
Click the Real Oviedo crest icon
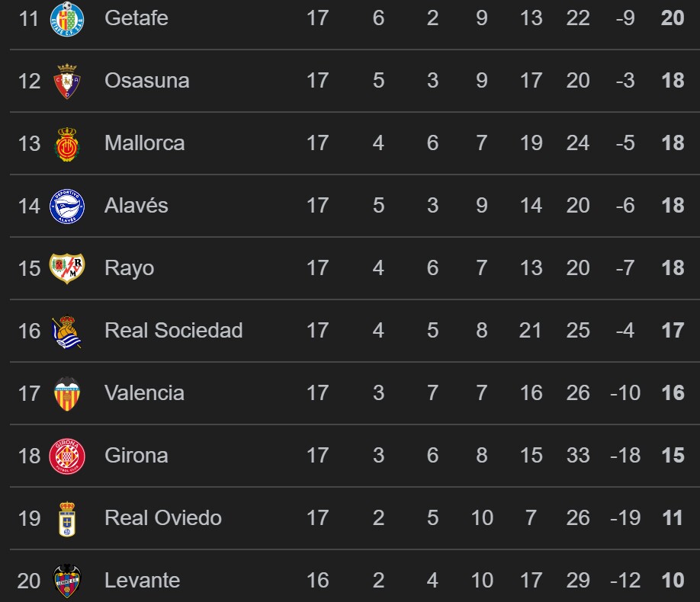coord(67,518)
